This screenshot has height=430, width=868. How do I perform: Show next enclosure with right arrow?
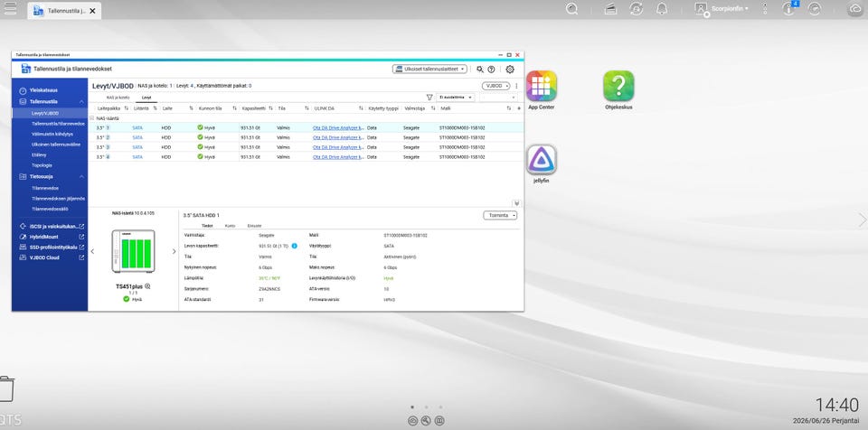point(174,251)
